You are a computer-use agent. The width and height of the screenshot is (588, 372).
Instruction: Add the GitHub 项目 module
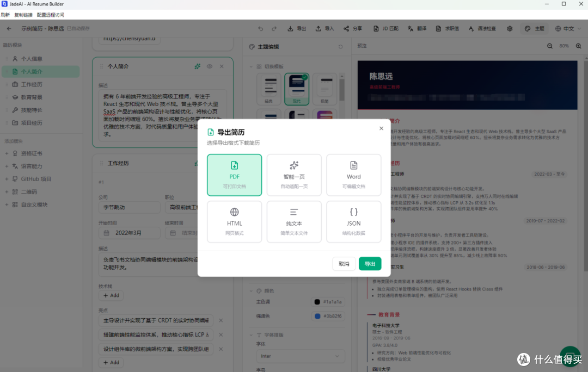[x=40, y=179]
